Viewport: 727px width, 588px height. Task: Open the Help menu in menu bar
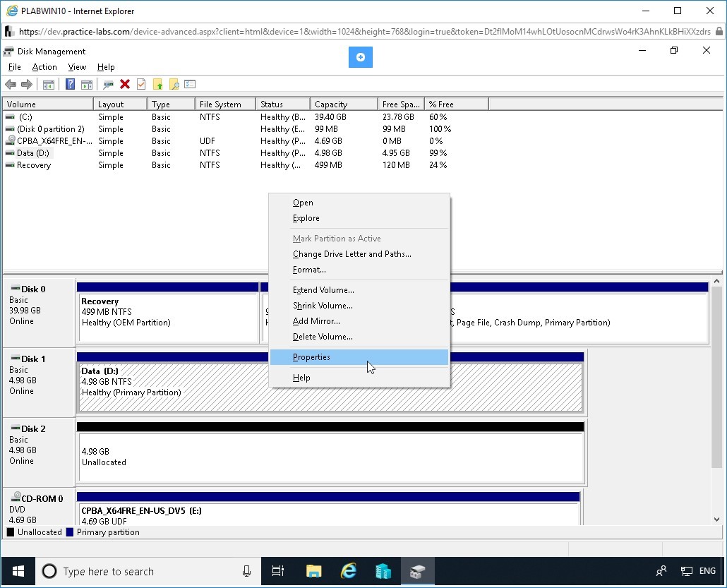pos(106,67)
